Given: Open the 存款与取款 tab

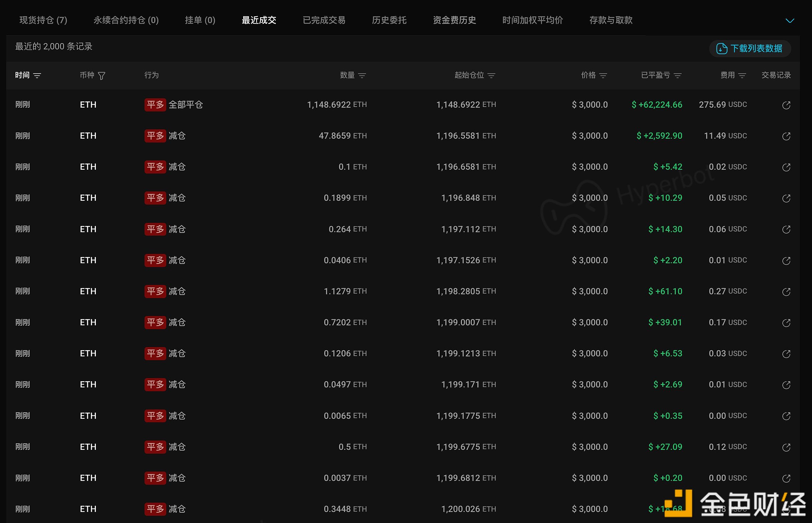Looking at the screenshot, I should click(x=611, y=20).
